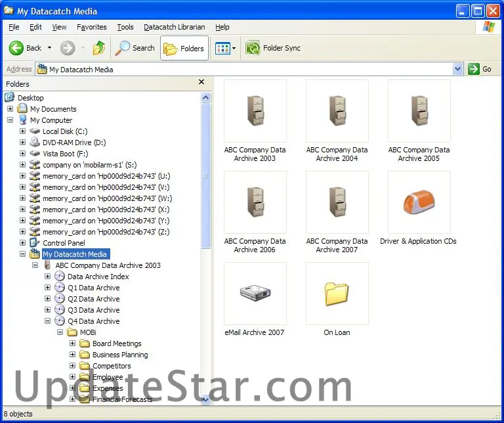
Task: Open the Address bar dropdown
Action: [x=457, y=69]
